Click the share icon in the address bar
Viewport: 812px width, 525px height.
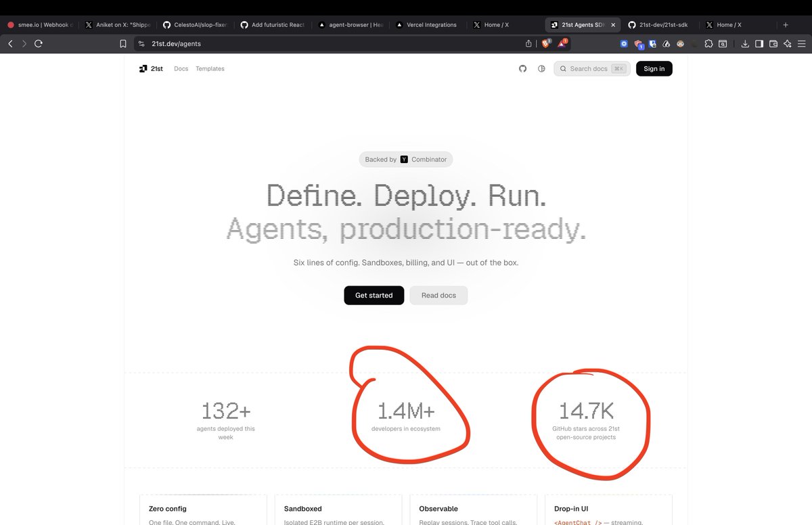[528, 43]
